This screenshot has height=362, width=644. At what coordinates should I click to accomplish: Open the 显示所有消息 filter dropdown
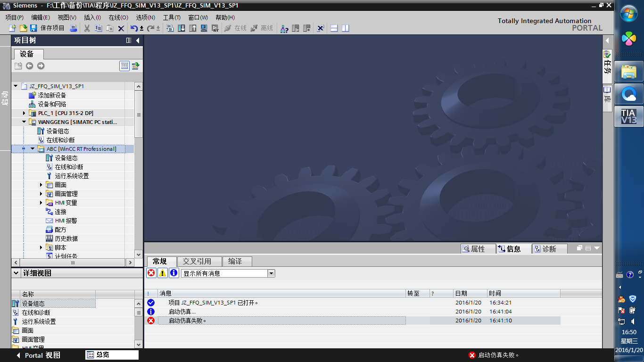tap(271, 273)
